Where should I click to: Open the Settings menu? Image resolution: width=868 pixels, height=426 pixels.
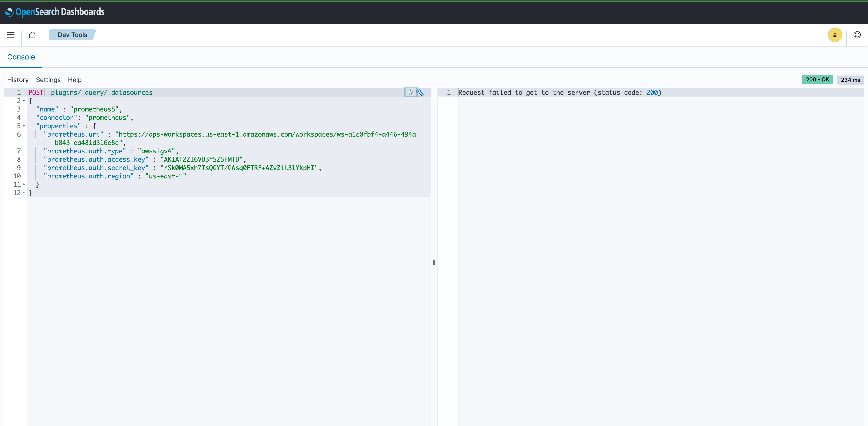48,80
